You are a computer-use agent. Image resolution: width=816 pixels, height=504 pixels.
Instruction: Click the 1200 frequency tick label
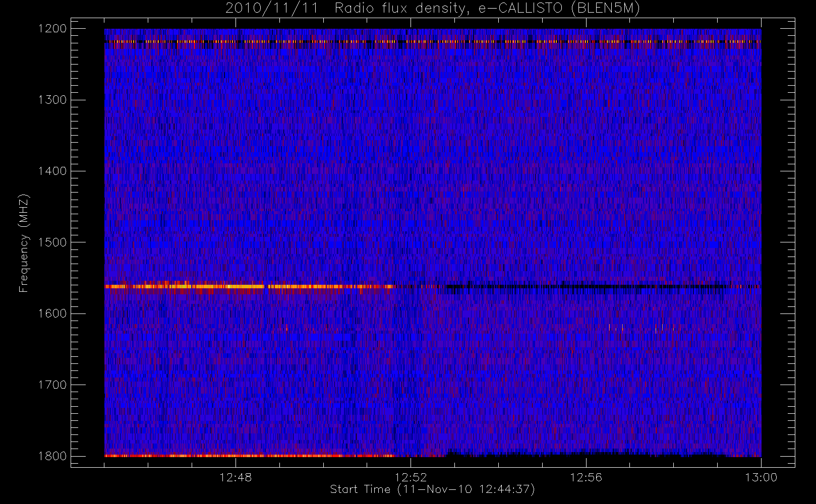coord(52,29)
